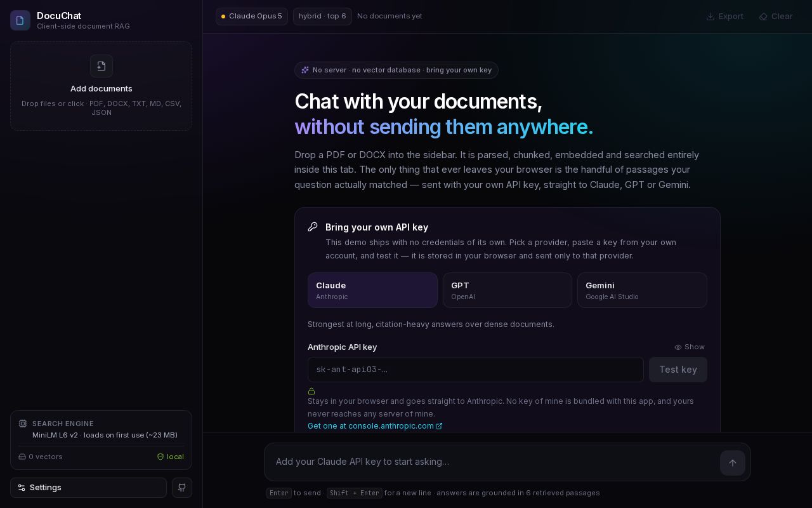Open the Claude Opus 5 model chip
This screenshot has width=812, height=508.
[x=252, y=17]
